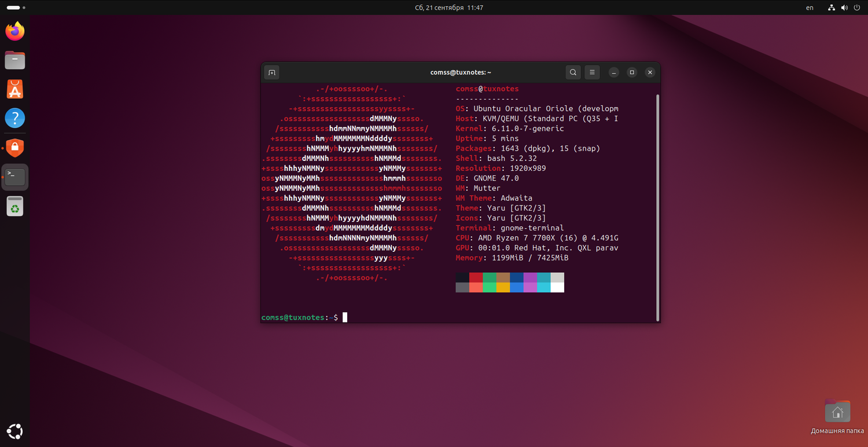Open the Trash icon in the dock
Viewport: 868px width, 447px height.
15,206
